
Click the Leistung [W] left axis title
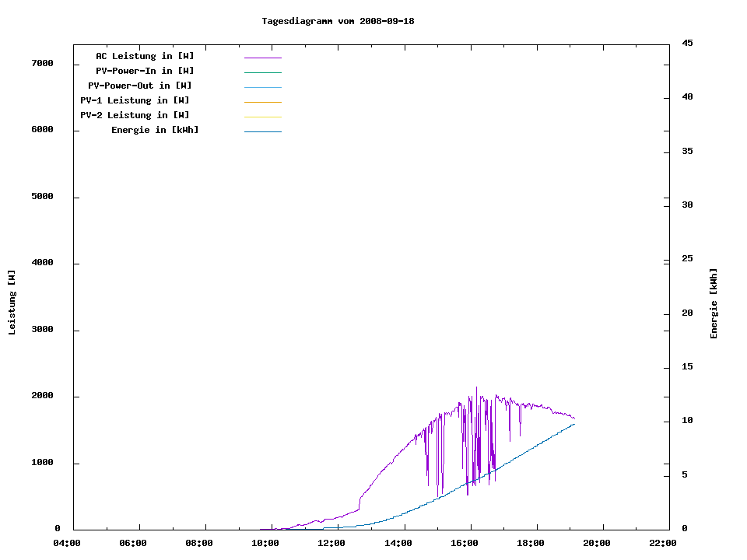[x=12, y=303]
